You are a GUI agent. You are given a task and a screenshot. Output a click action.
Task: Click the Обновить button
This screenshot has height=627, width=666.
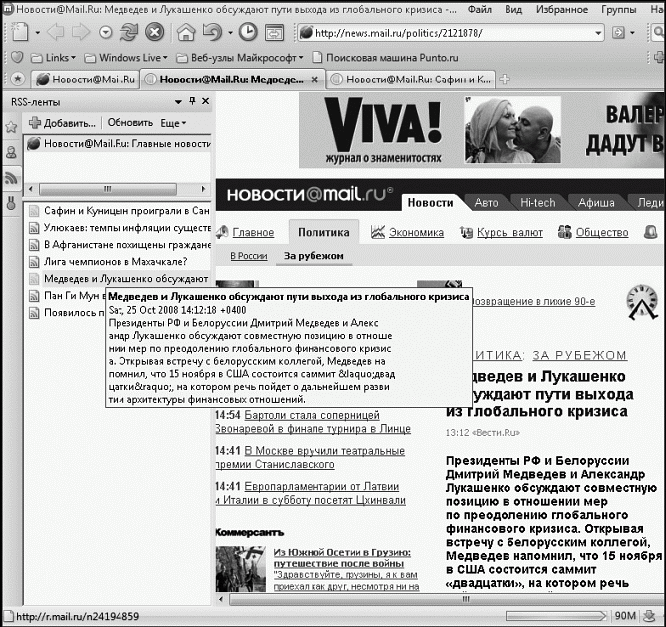(130, 123)
